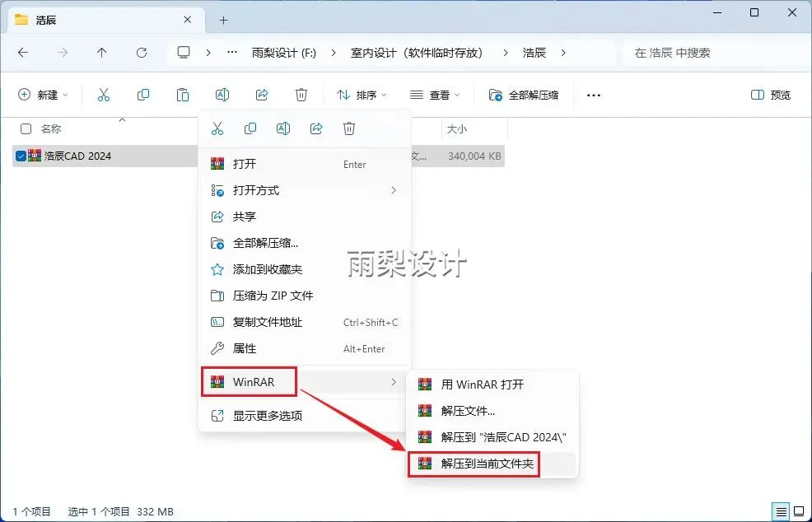This screenshot has width=812, height=522.
Task: Click the Share icon in the main toolbar
Action: click(x=262, y=95)
